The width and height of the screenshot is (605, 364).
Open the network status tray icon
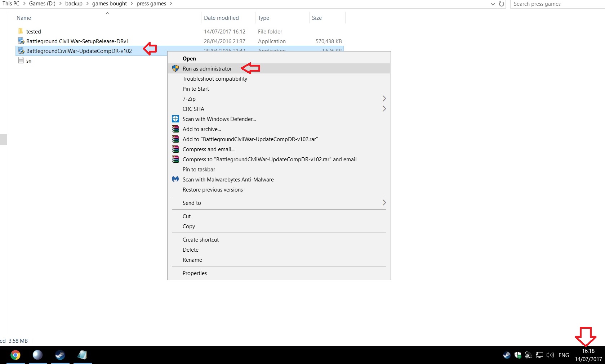coord(539,355)
